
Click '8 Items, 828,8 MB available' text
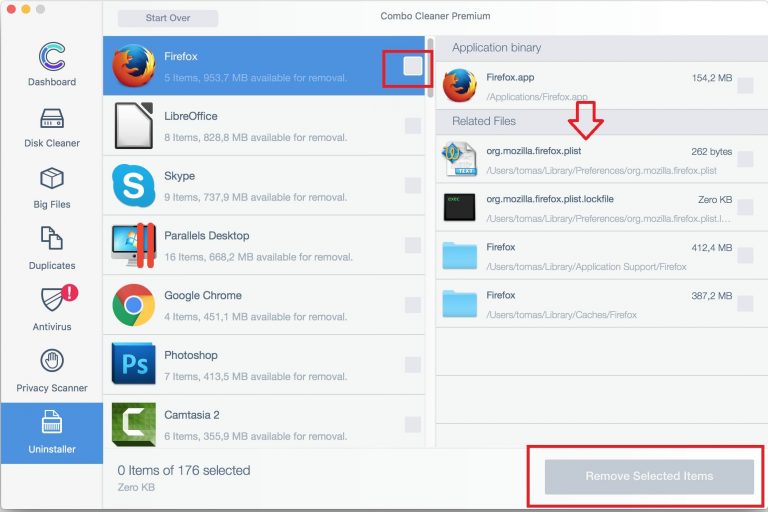[255, 138]
